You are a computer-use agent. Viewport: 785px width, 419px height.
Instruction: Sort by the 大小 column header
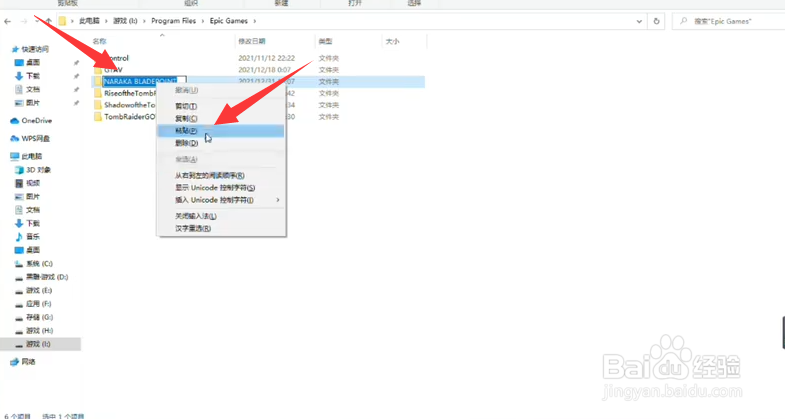[x=392, y=42]
